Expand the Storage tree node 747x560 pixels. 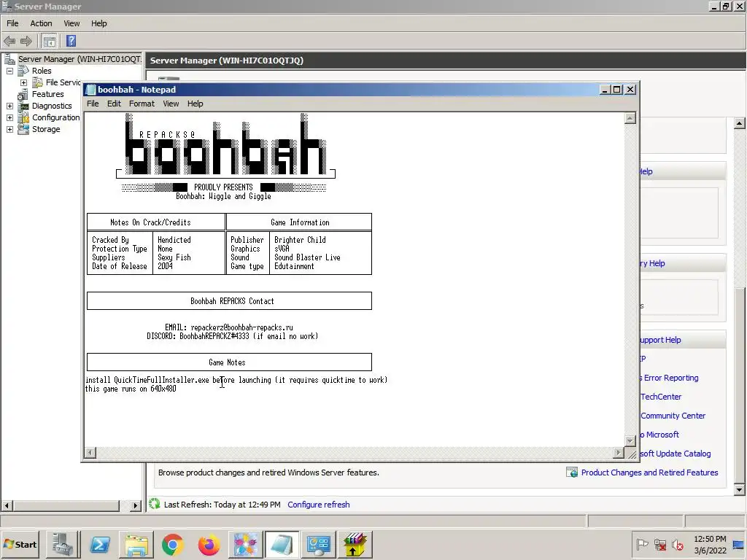pyautogui.click(x=9, y=129)
